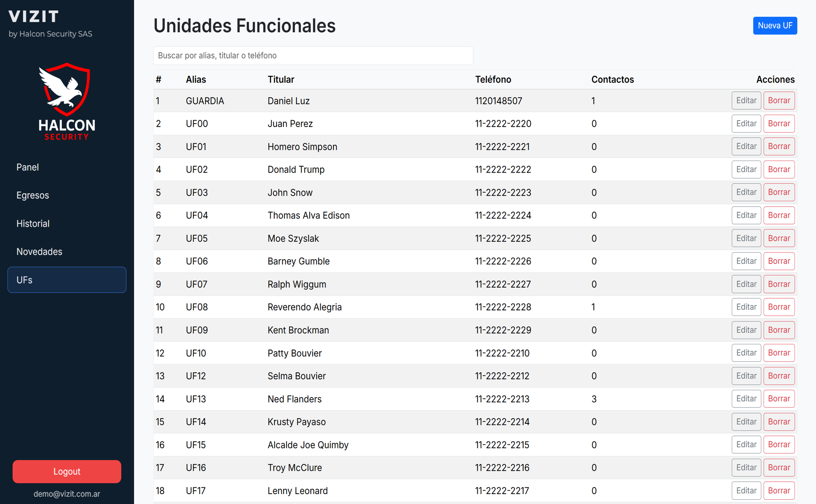Select the UFs sidebar item
This screenshot has height=504, width=816.
(67, 280)
